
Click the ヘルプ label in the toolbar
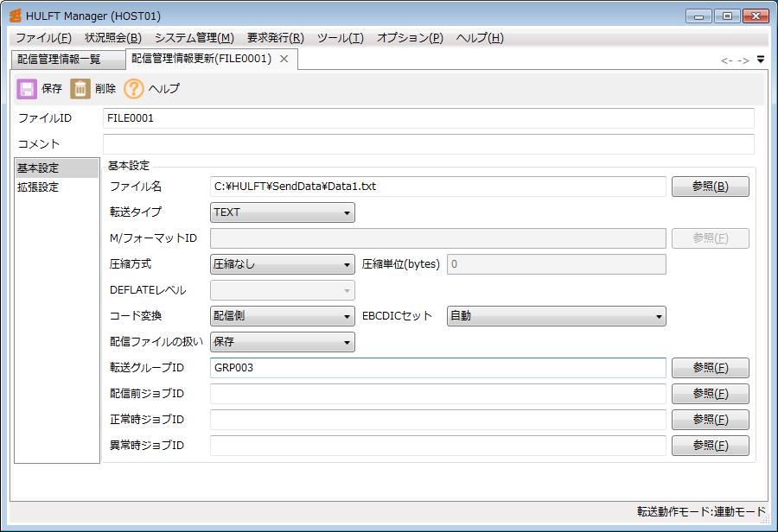164,89
